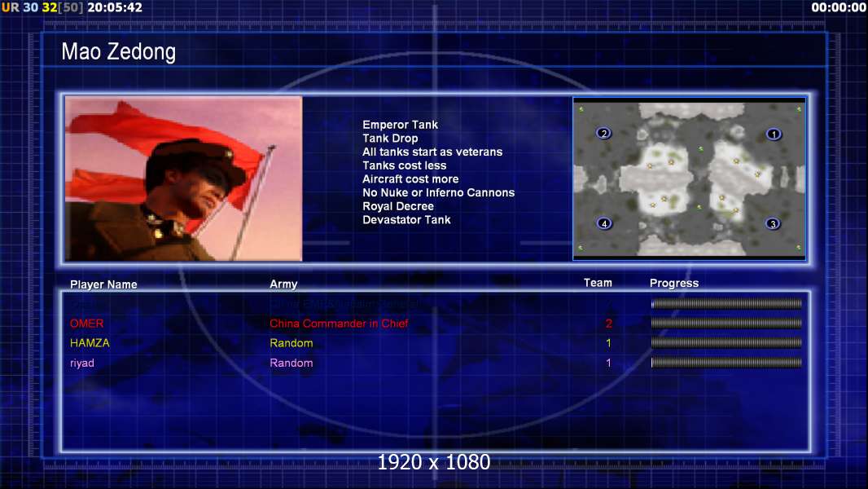Click "No Nuke or Inferno Cannons" line
The height and width of the screenshot is (489, 868).
tap(438, 192)
